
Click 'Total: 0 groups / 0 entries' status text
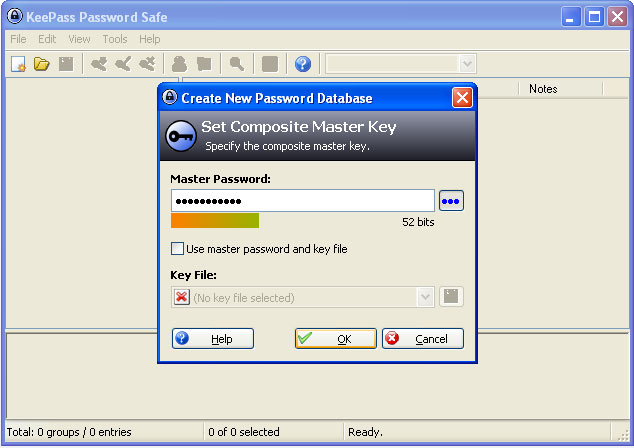(x=69, y=432)
